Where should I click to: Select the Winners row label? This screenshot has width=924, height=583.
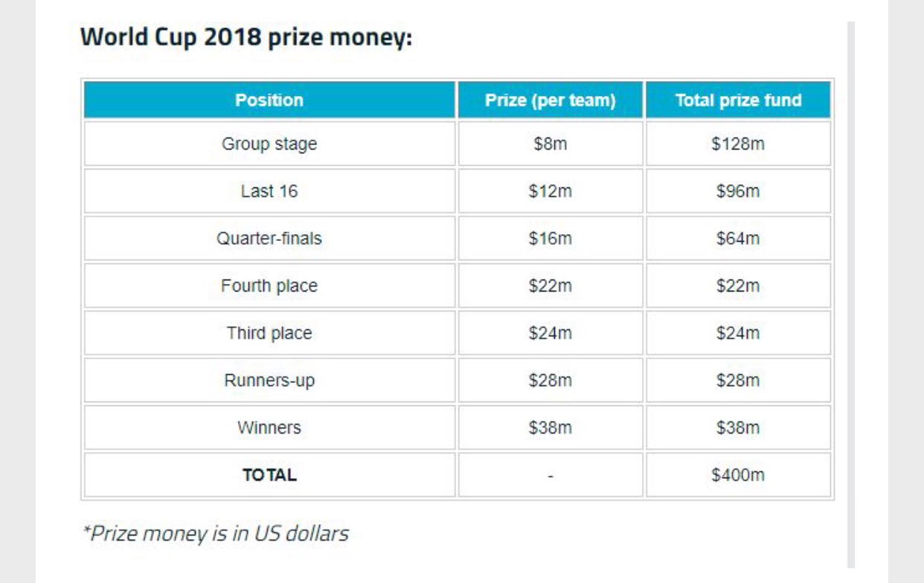point(269,428)
